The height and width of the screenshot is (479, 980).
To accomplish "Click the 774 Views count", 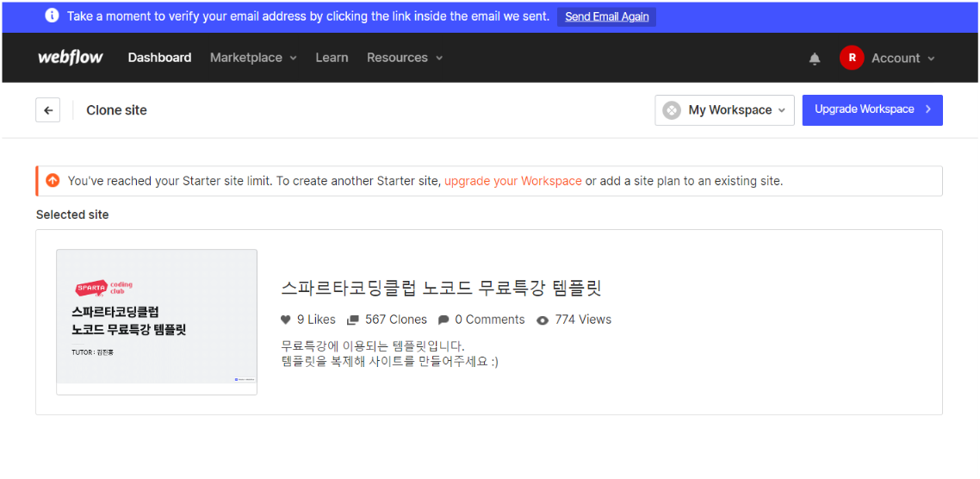I will (x=583, y=320).
